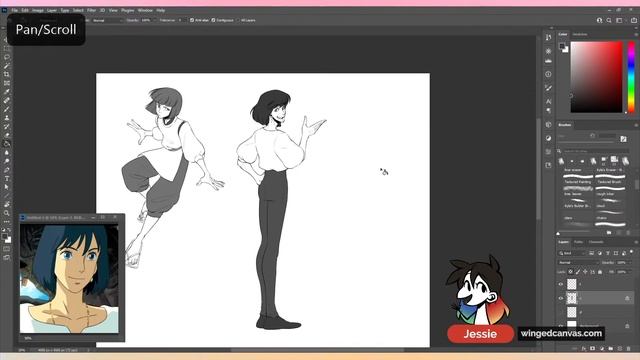Select the Clone Stamp tool
The image size is (640, 360).
pyautogui.click(x=7, y=118)
